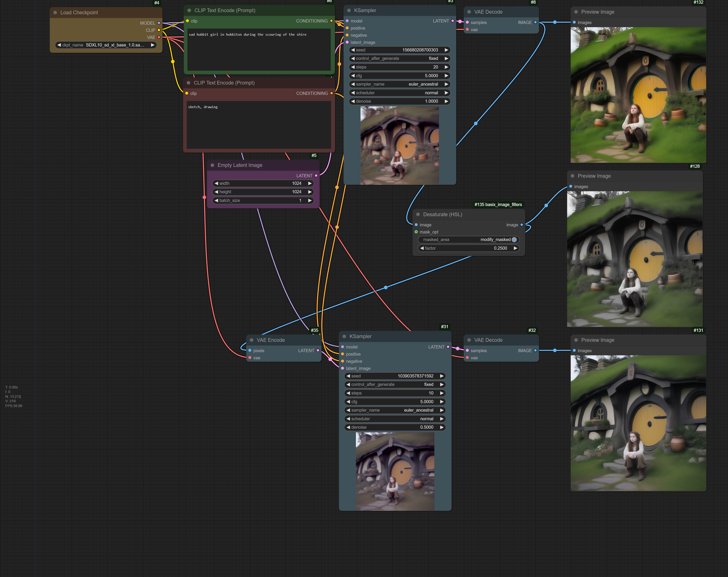Click the MODEL output port on Load Checkpoint

coord(159,23)
